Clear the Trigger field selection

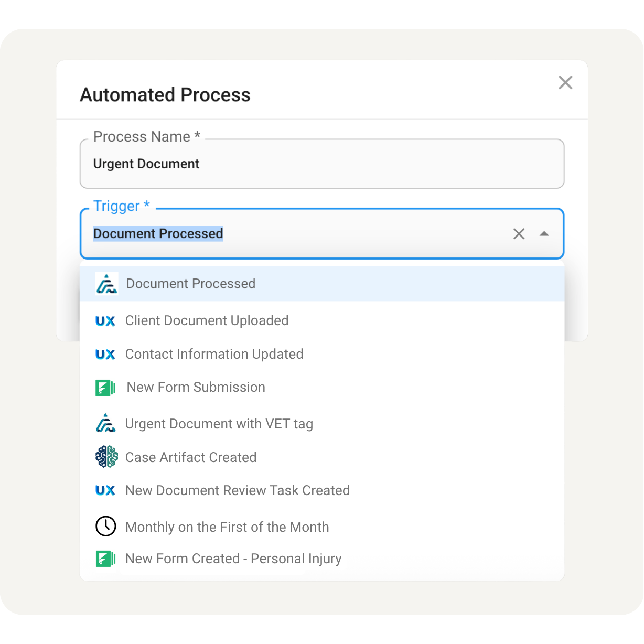[x=519, y=234]
